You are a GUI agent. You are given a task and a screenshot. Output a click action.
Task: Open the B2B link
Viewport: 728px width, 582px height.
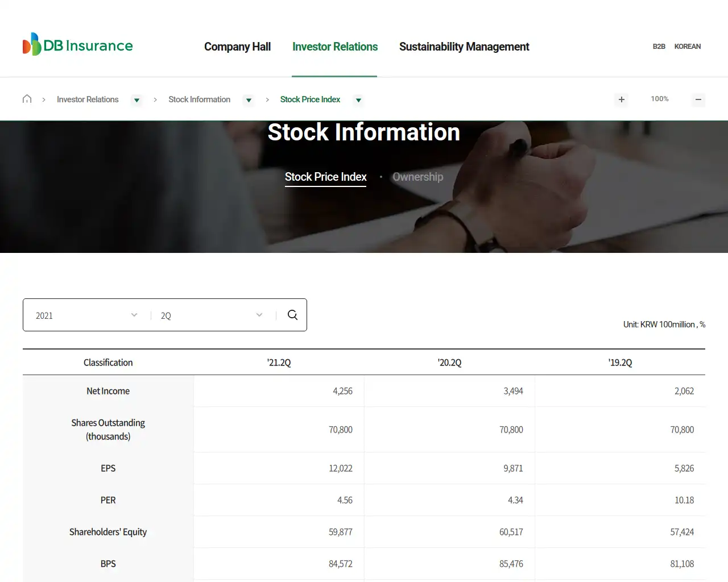click(x=659, y=46)
